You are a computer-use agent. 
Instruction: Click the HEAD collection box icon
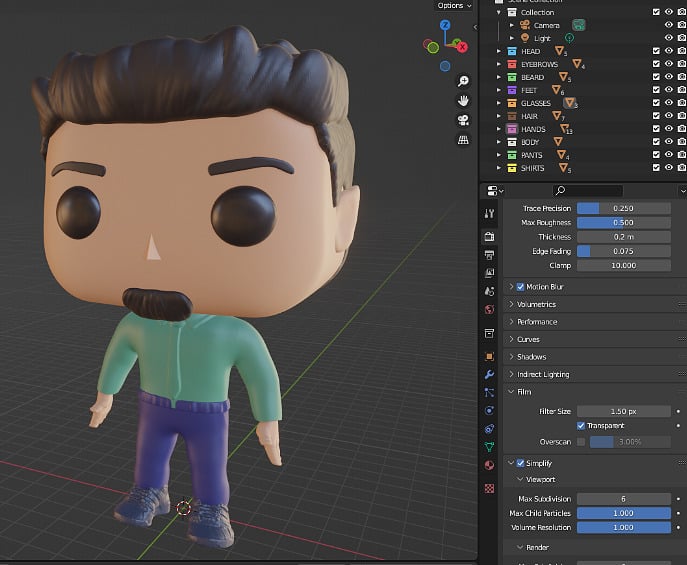(x=512, y=51)
